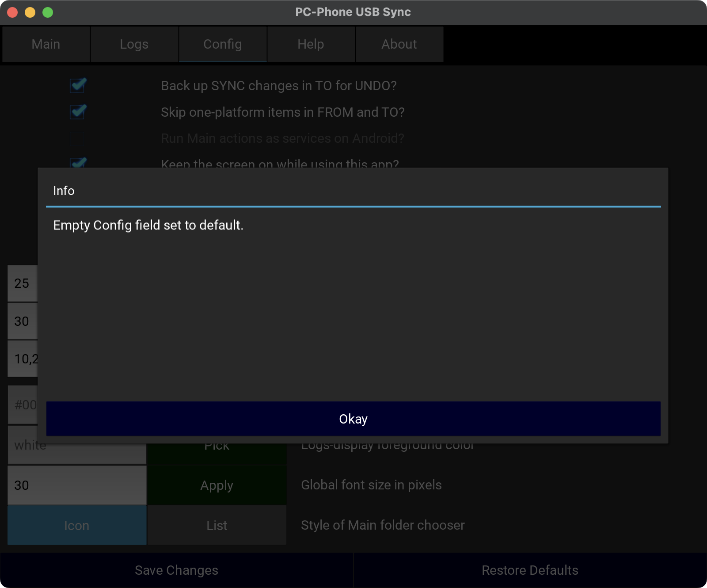Choose Icon style for folder chooser
The width and height of the screenshot is (707, 588).
(77, 525)
